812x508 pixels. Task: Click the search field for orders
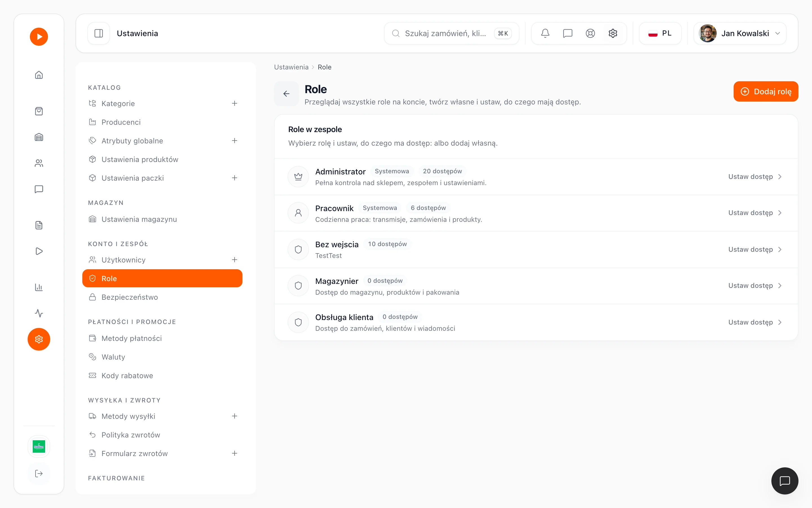click(x=452, y=33)
